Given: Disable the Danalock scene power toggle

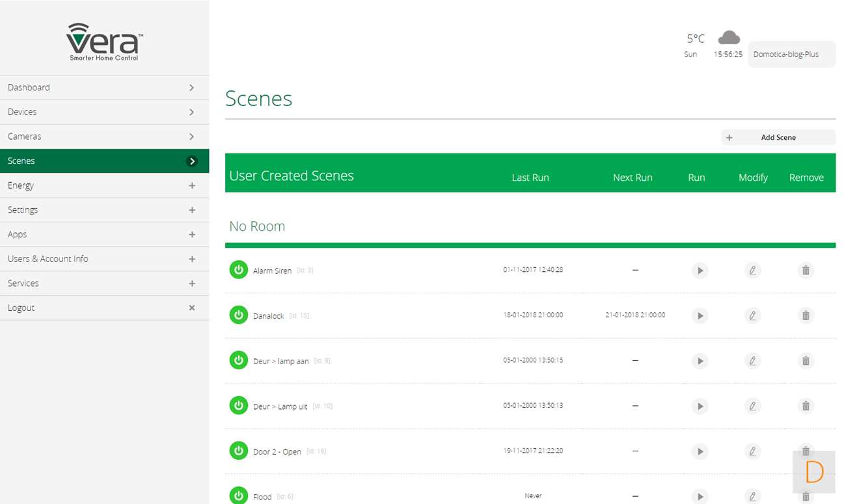Looking at the screenshot, I should tap(239, 315).
